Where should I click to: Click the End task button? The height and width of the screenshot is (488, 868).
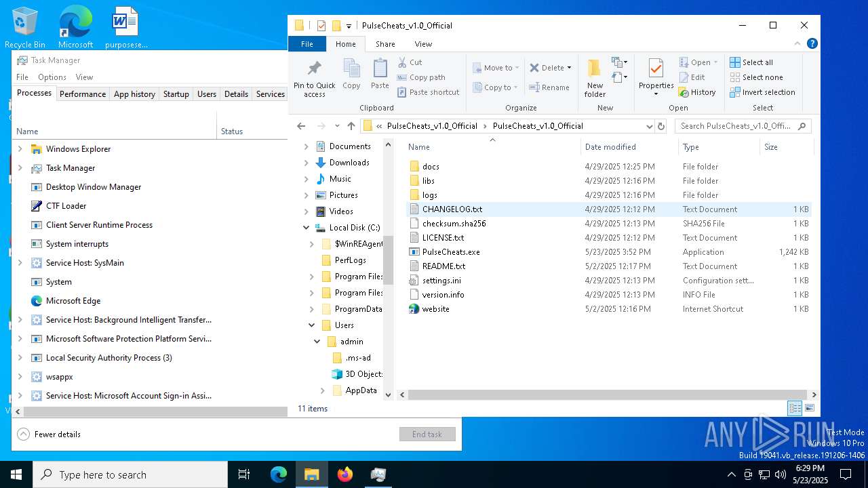pos(427,434)
